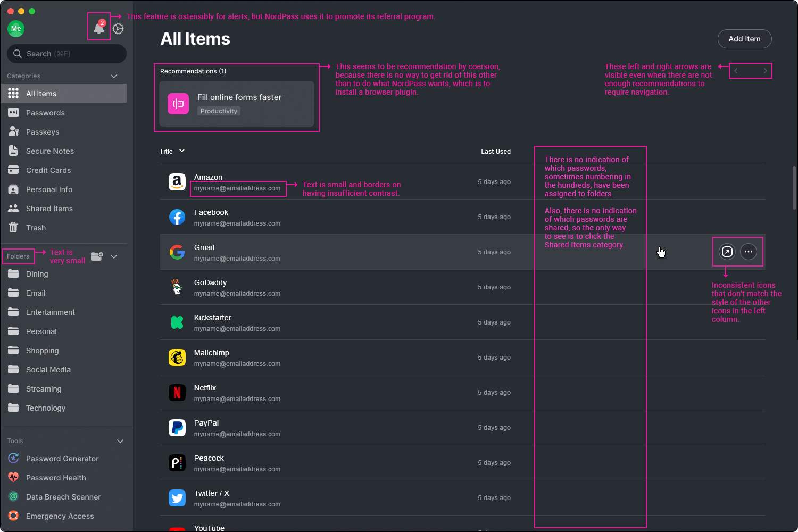The width and height of the screenshot is (798, 532).
Task: Click the Twitter bird icon
Action: [x=177, y=498]
